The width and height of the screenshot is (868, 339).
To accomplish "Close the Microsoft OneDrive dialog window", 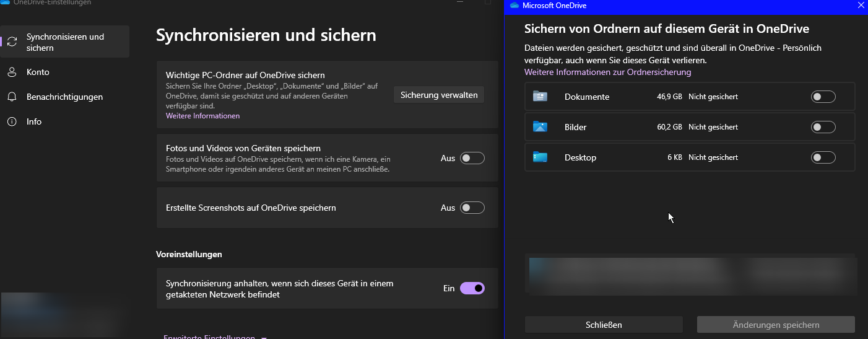I will (861, 6).
